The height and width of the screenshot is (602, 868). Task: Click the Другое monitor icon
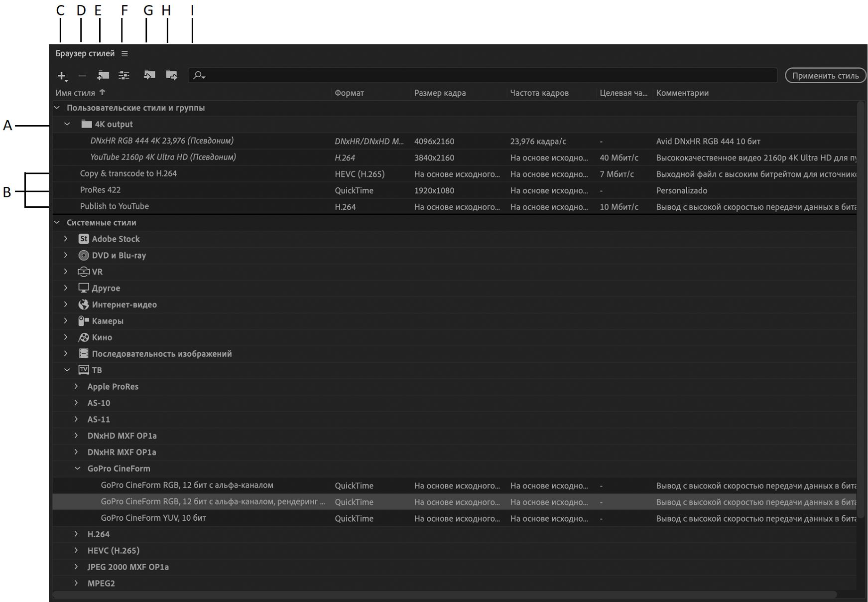pyautogui.click(x=84, y=288)
